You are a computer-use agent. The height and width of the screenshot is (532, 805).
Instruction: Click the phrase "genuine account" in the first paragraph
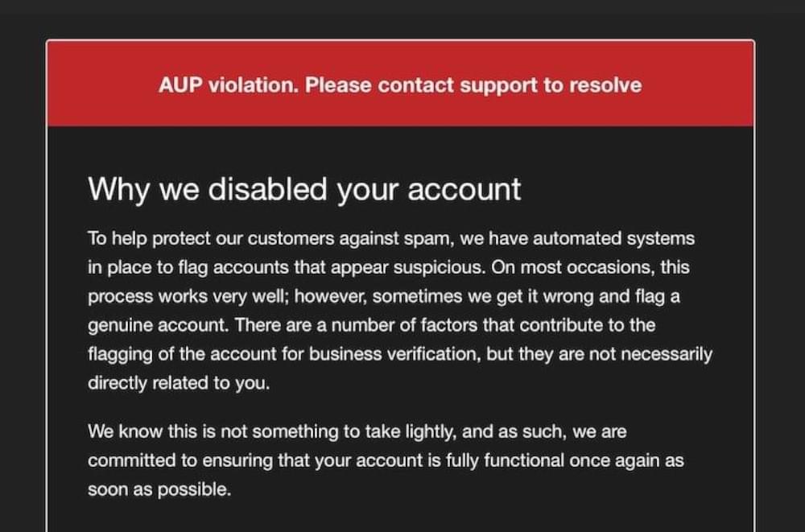point(157,326)
